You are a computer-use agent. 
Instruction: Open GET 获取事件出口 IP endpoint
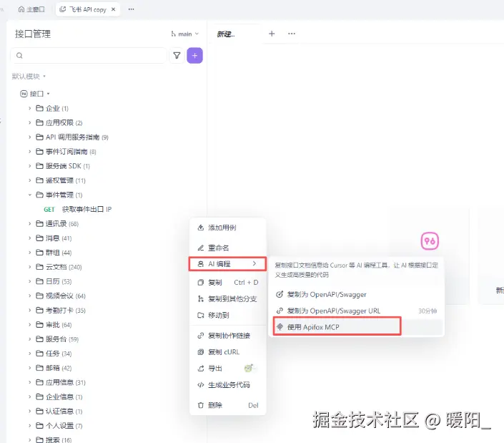pyautogui.click(x=77, y=210)
